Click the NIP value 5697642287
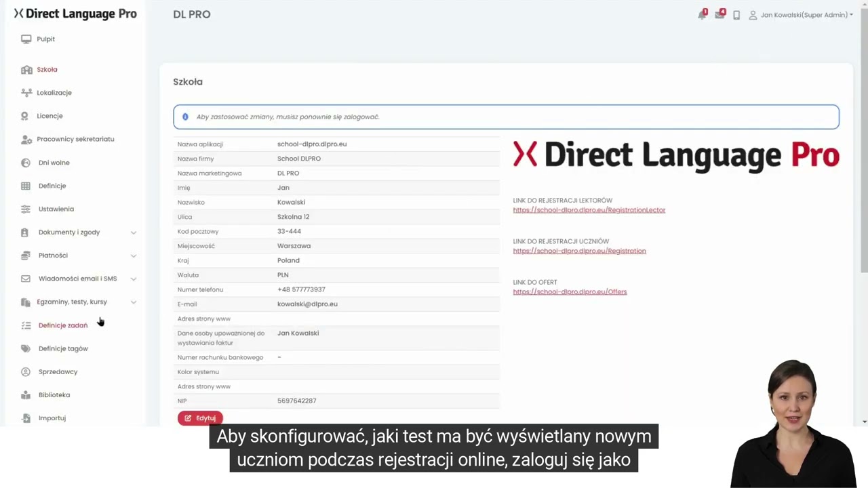 (296, 401)
